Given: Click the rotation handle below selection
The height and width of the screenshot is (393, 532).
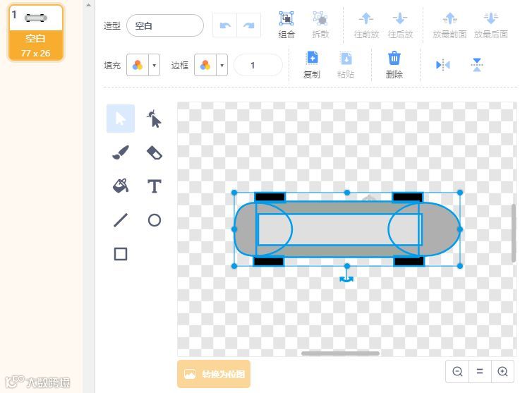Looking at the screenshot, I should [x=346, y=279].
